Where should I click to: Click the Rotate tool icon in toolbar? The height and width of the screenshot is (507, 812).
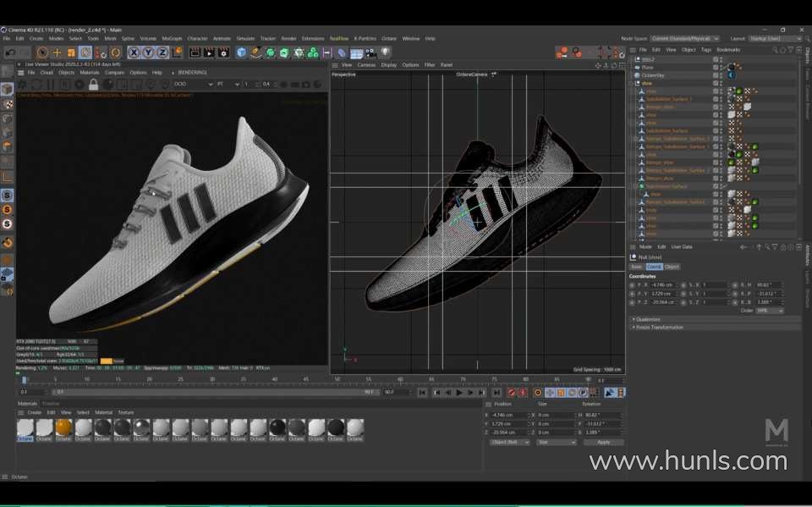[85, 52]
